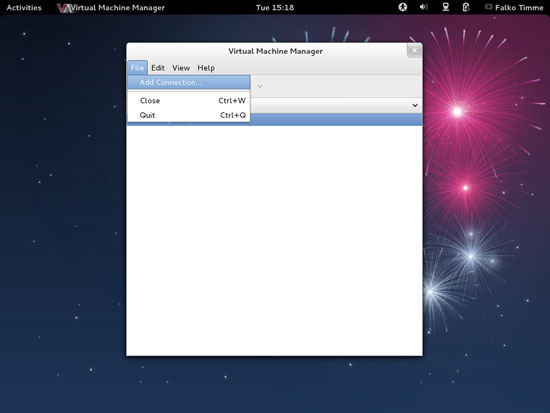Collapse the highlighted File menu
Image resolution: width=550 pixels, height=413 pixels.
tap(137, 68)
